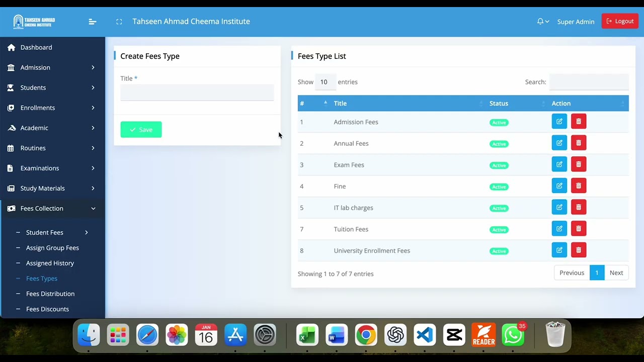Viewport: 644px width, 362px height.
Task: Open Assign Group Fees page
Action: (52, 248)
